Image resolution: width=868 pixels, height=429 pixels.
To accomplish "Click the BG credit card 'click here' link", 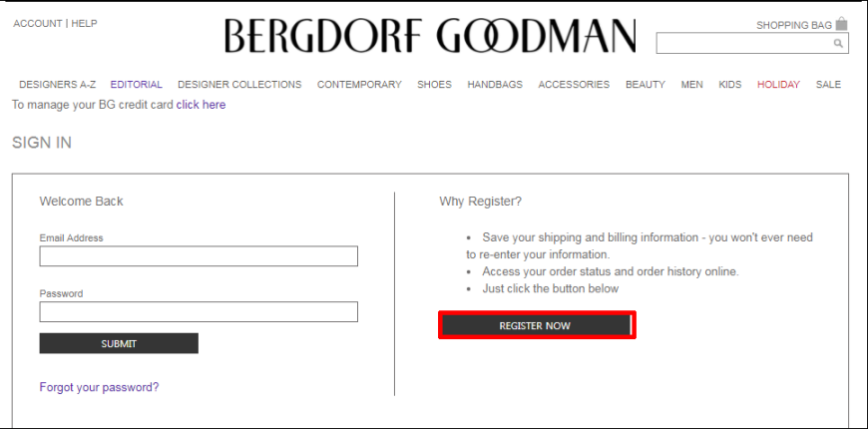I will tap(201, 105).
